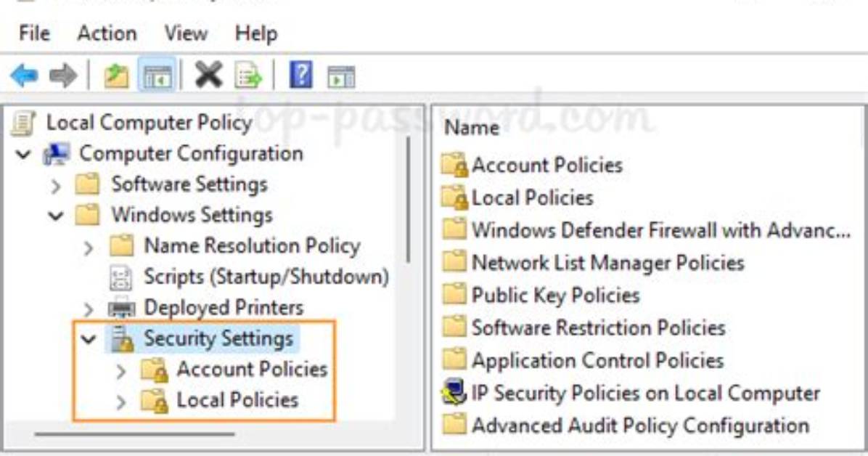Image resolution: width=868 pixels, height=456 pixels.
Task: Select Windows Settings text label
Action: point(192,215)
